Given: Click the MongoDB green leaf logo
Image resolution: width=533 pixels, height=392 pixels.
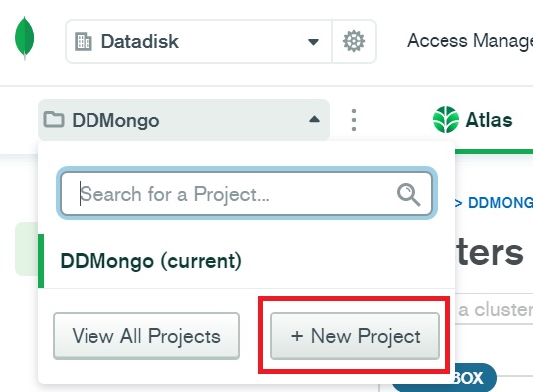Looking at the screenshot, I should 24,38.
